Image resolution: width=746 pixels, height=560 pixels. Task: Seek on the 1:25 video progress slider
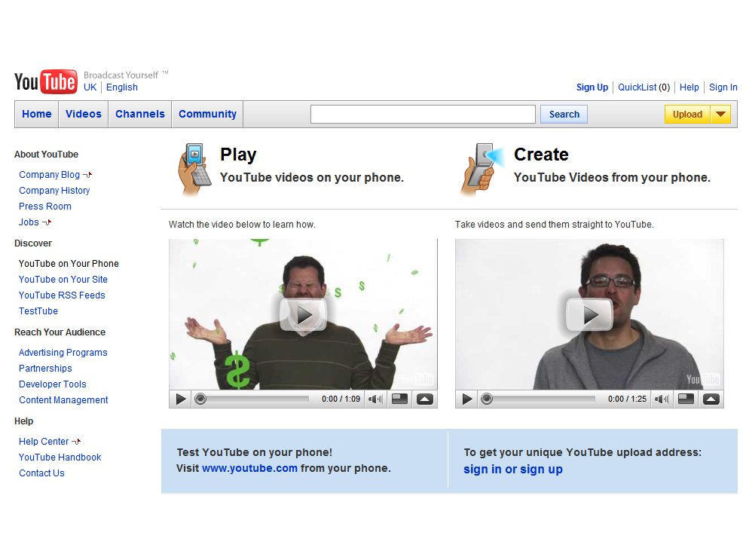[539, 399]
